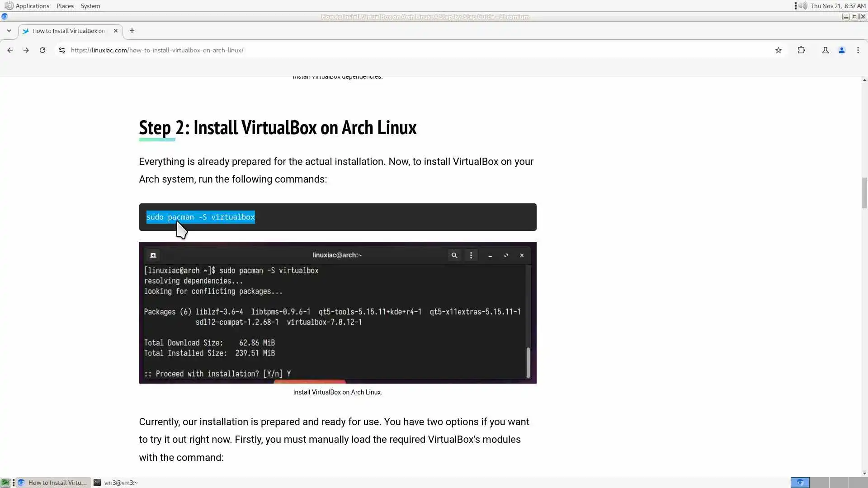This screenshot has width=868, height=488.
Task: Open the Applications menu
Action: tap(32, 6)
